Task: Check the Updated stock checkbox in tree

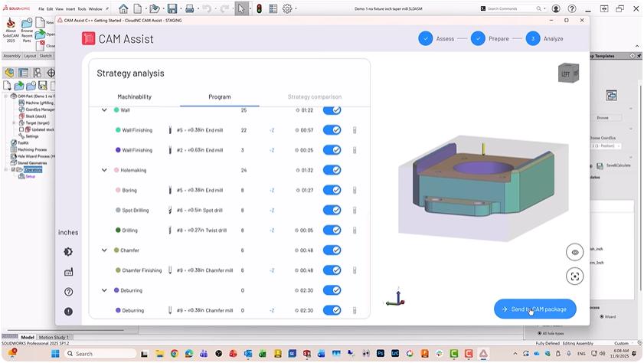Action: click(21, 129)
